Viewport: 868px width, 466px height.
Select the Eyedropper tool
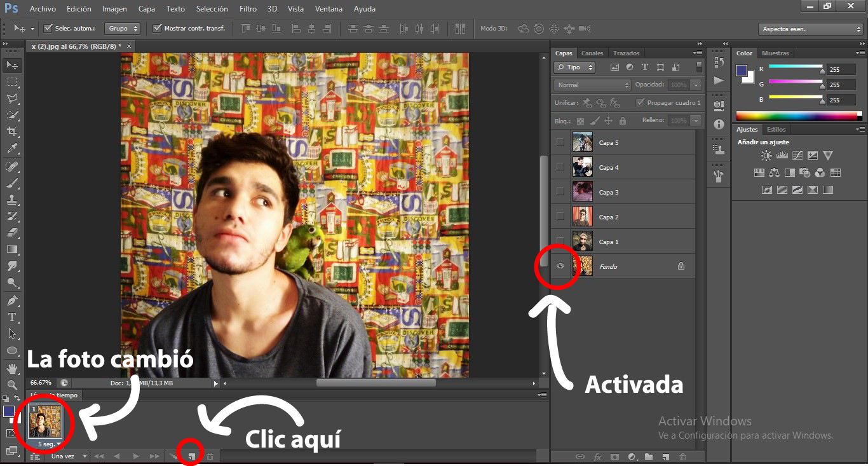(11, 149)
